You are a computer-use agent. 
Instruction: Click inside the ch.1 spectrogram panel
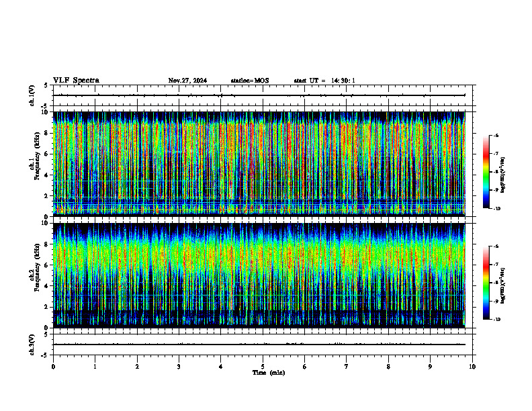(x=263, y=164)
